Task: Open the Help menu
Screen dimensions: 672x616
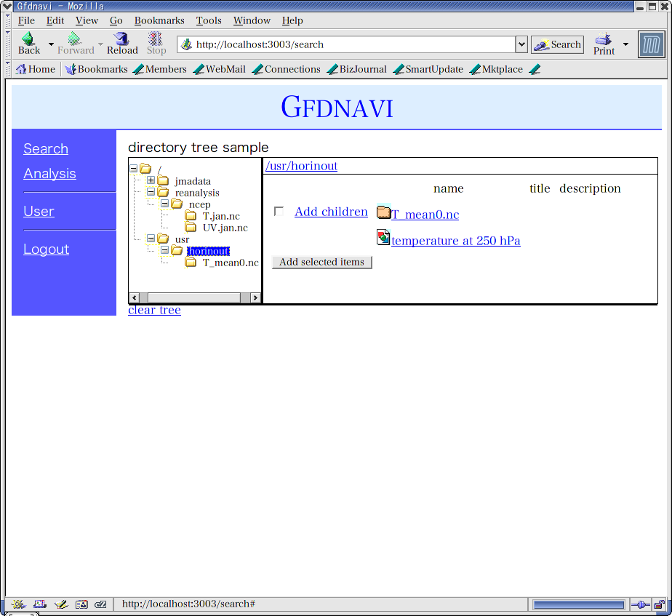Action: (x=292, y=20)
